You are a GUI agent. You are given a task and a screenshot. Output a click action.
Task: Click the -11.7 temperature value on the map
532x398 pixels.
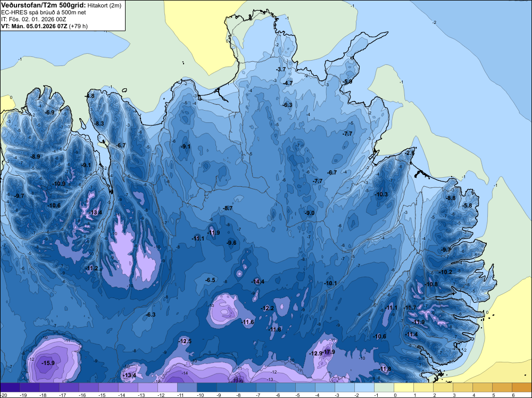(x=410, y=308)
